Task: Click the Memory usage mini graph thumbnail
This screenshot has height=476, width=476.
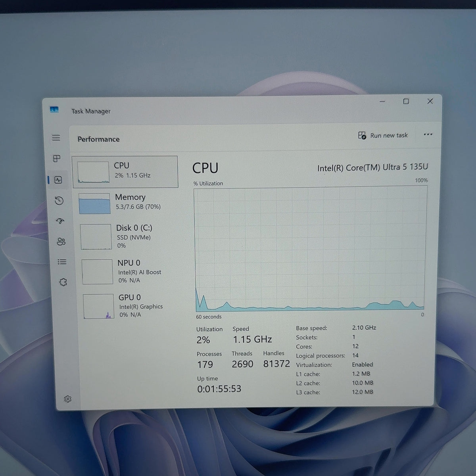Action: tap(94, 203)
